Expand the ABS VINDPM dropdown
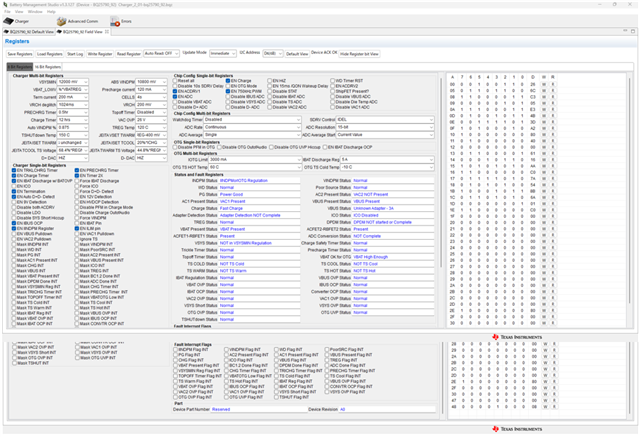 (151, 82)
